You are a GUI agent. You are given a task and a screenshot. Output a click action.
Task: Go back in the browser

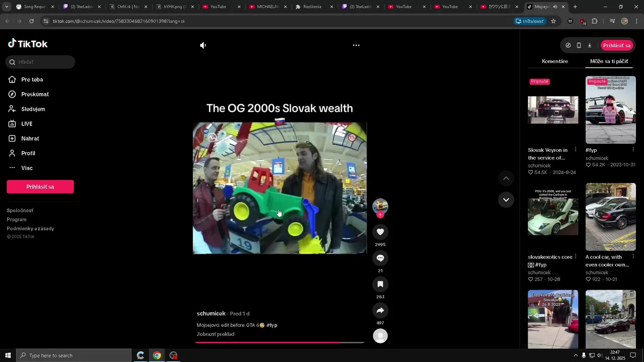coord(7,21)
